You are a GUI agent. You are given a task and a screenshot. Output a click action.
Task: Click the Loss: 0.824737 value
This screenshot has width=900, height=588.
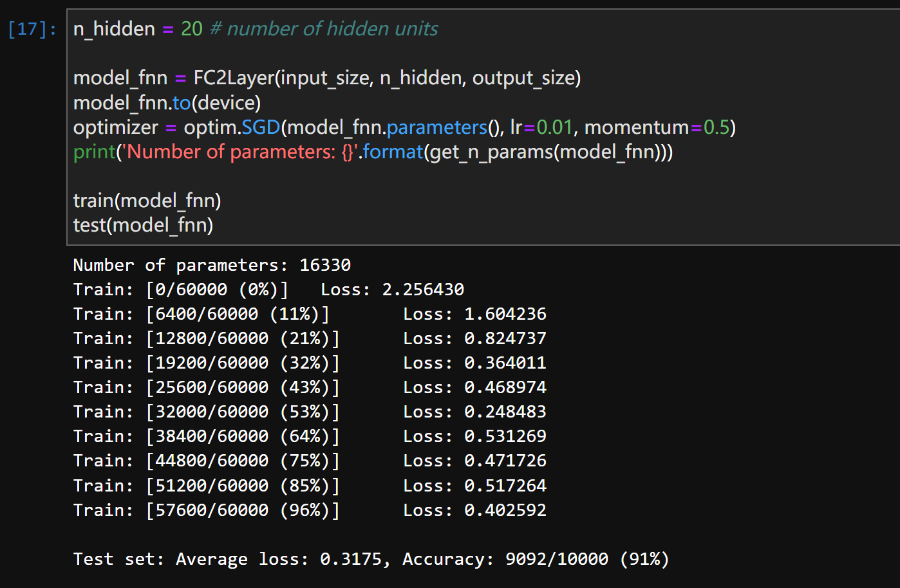[x=474, y=338]
